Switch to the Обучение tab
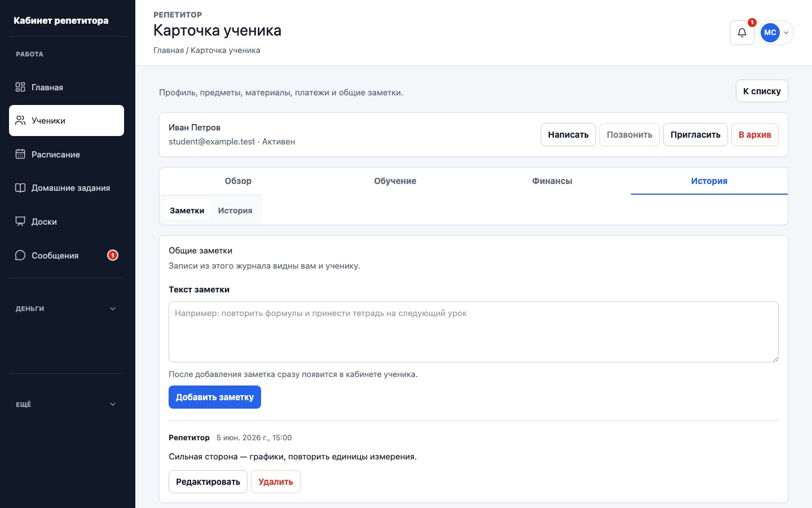Screen dimensions: 812x508 click(395, 181)
